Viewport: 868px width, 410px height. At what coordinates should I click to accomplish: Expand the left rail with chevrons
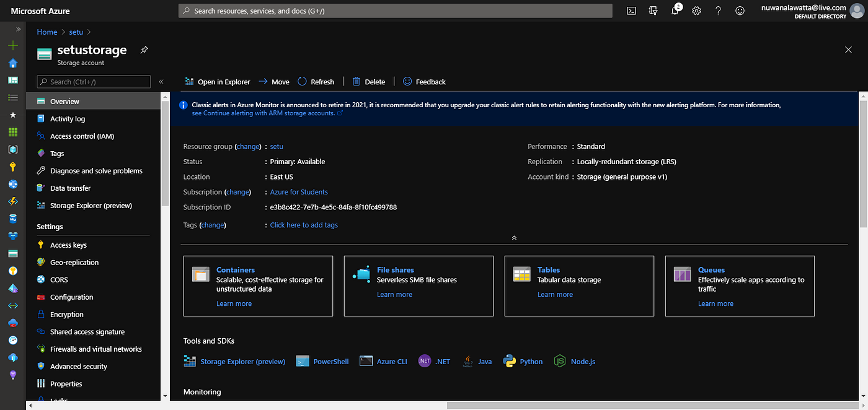(x=19, y=29)
